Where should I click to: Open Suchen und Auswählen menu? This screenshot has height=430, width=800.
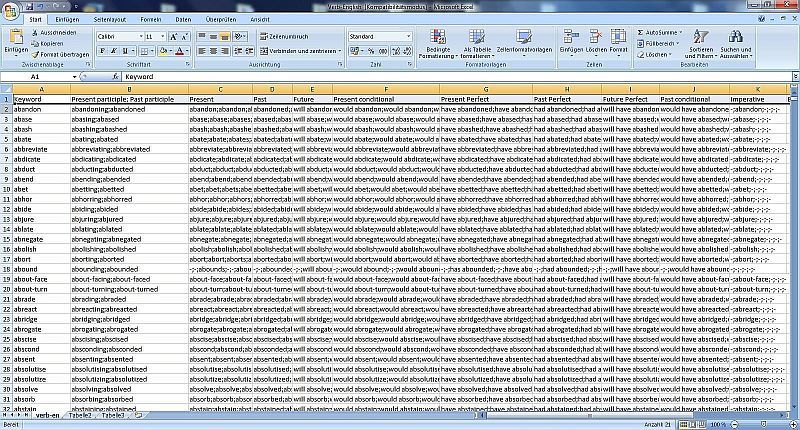tap(735, 44)
